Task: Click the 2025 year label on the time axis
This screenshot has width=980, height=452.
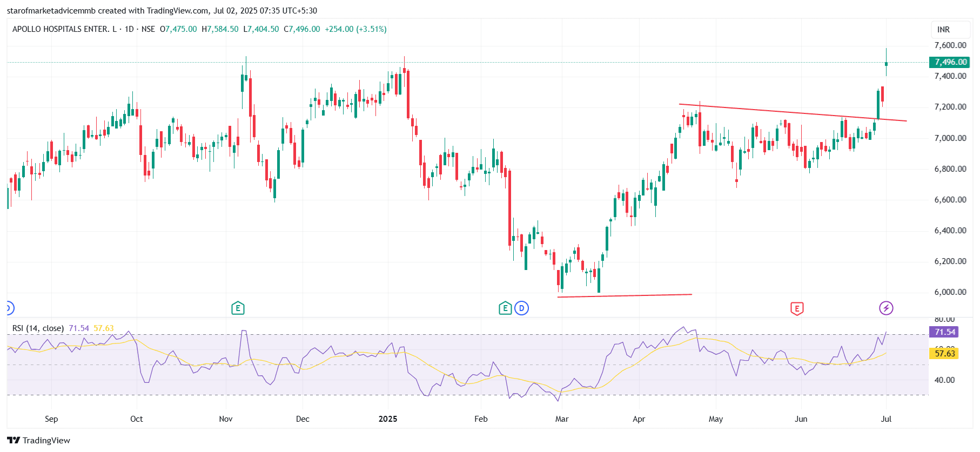Action: (388, 419)
